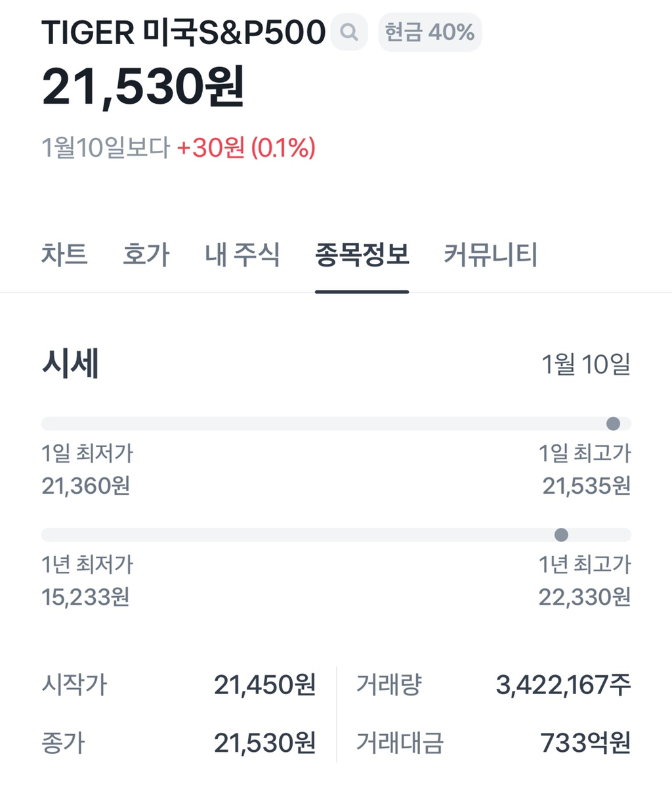The image size is (672, 788).
Task: Open the stock search magnifier icon
Action: pyautogui.click(x=348, y=32)
